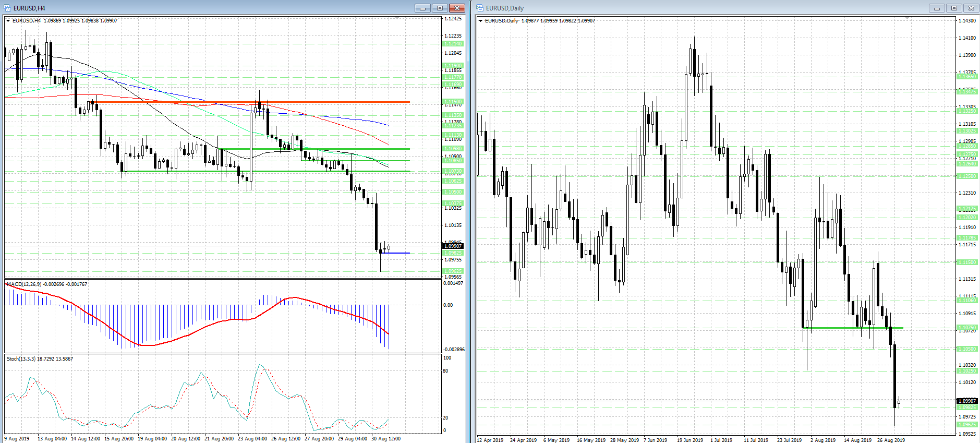Click the 9 Aug 2019 time label on the H4 chart
This screenshot has height=443, width=980.
click(17, 439)
